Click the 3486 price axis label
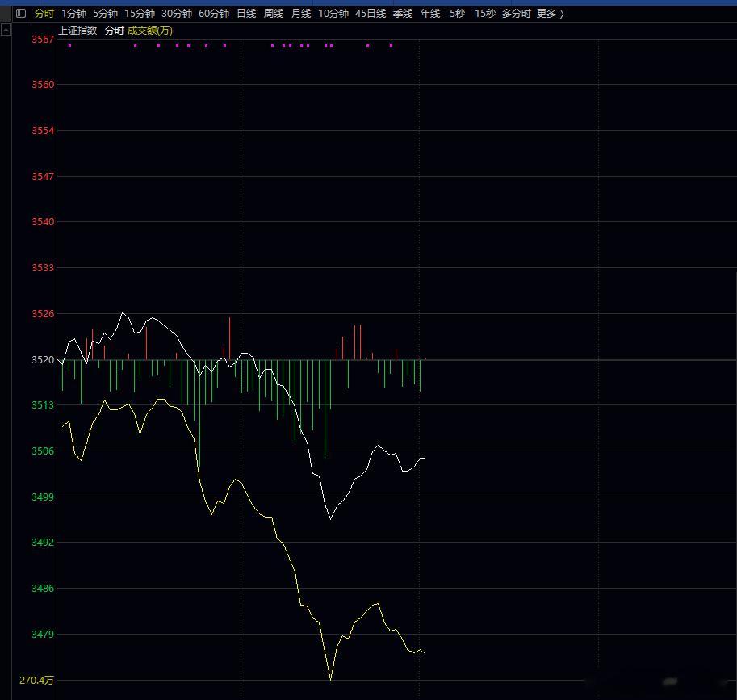 click(43, 589)
